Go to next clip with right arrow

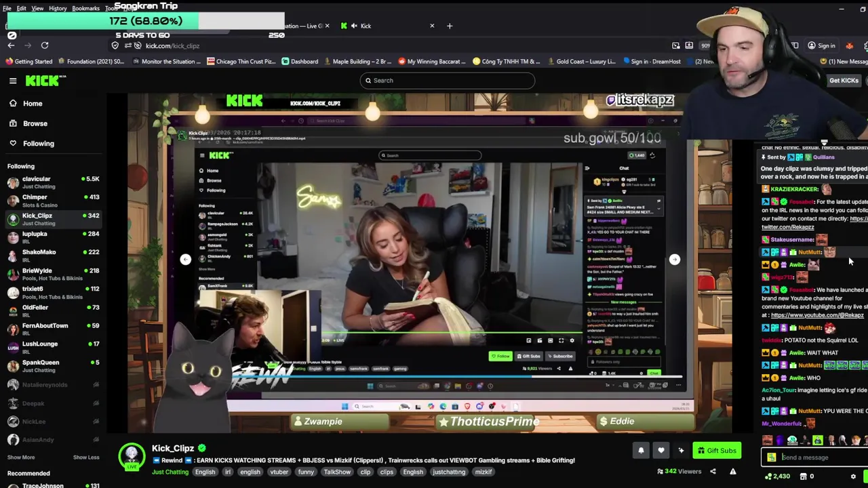674,260
